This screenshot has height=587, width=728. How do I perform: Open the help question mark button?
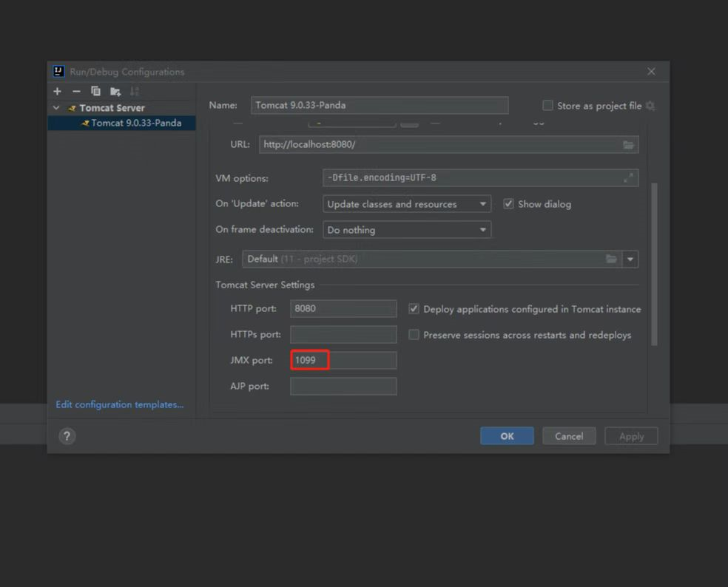(67, 436)
